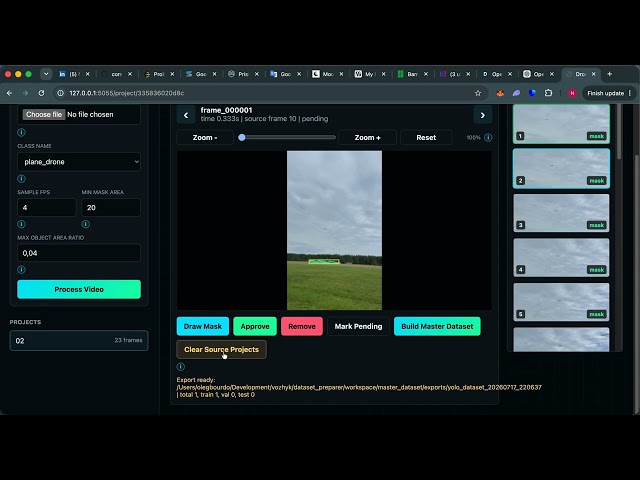Viewport: 640px width, 480px height.
Task: Bookmark page with star icon
Action: [478, 93]
